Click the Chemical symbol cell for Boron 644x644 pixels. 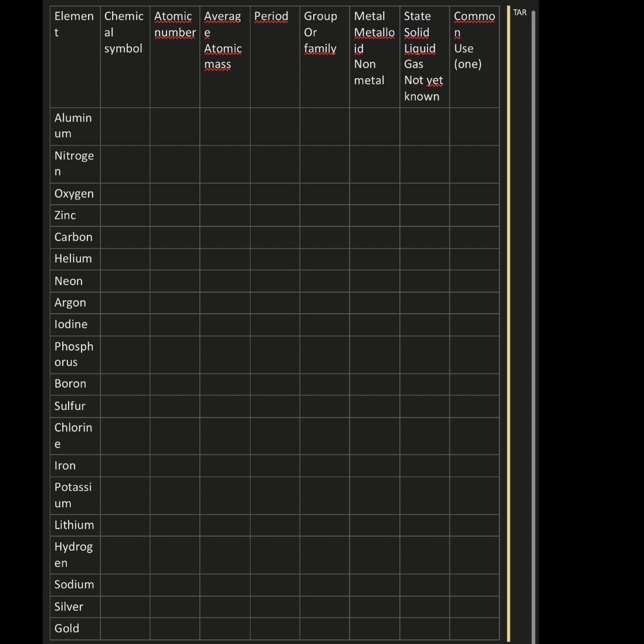(x=126, y=384)
